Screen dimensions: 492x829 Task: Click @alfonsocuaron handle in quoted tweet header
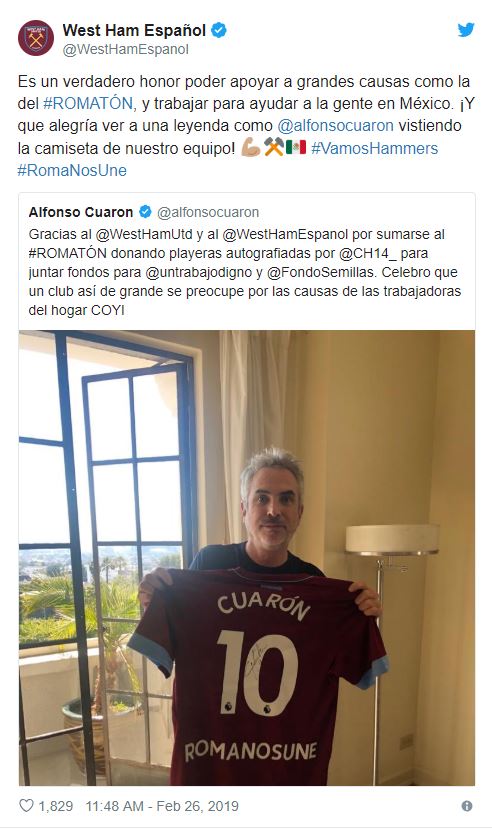pos(208,212)
